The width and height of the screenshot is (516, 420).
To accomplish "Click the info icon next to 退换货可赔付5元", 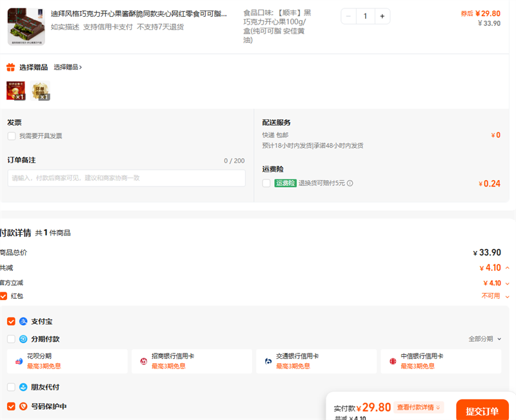I will click(350, 183).
